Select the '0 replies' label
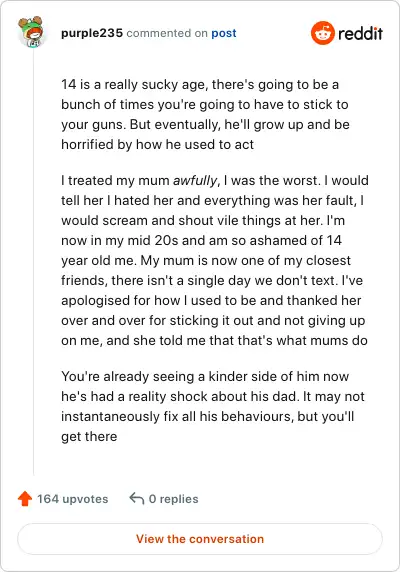 point(174,499)
